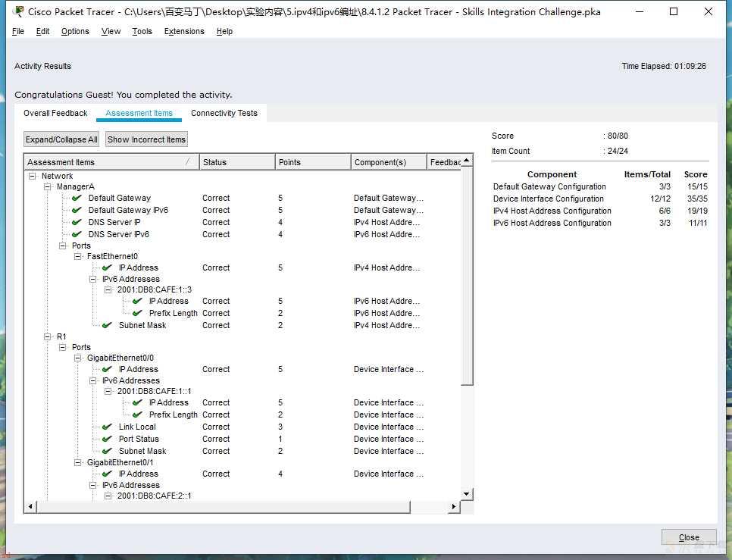Click the horizontal scrollbar thumb of the tree
The image size is (732, 560).
(x=224, y=507)
